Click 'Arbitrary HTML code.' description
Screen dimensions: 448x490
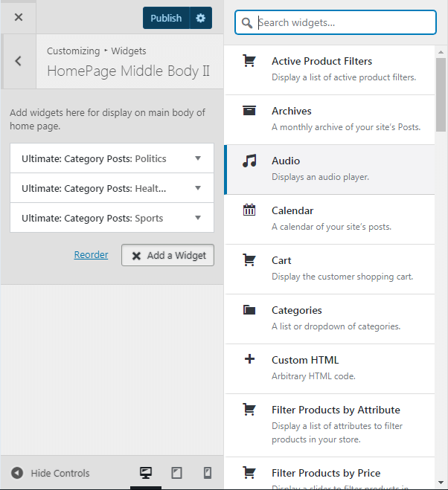313,376
